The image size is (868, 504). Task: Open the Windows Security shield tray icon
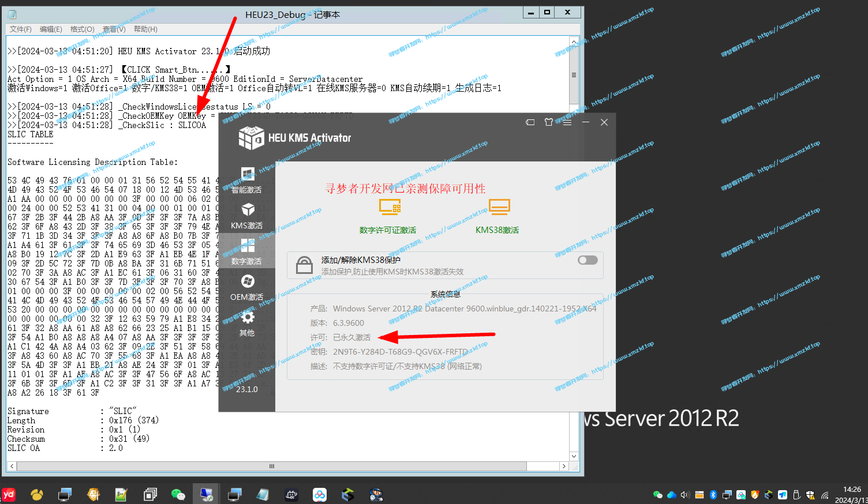click(810, 495)
